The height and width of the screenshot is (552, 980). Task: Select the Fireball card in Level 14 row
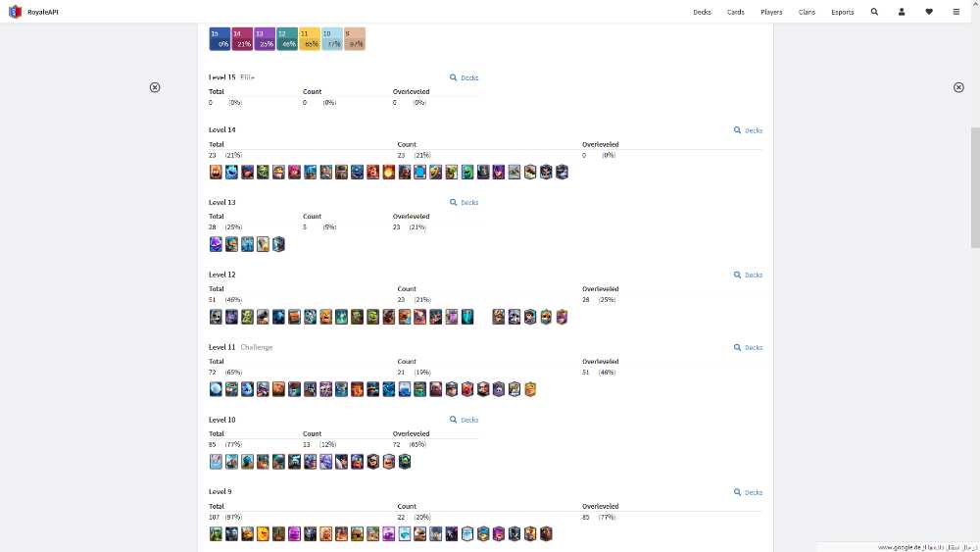click(x=389, y=172)
